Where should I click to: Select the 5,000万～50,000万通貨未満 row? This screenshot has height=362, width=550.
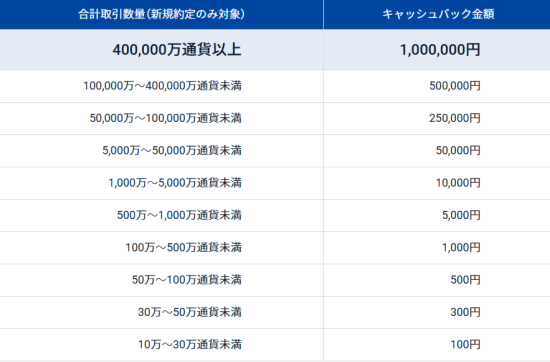tap(275, 150)
